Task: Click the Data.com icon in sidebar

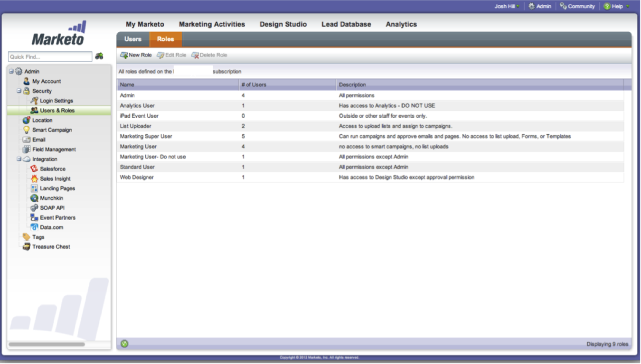Action: coord(34,227)
